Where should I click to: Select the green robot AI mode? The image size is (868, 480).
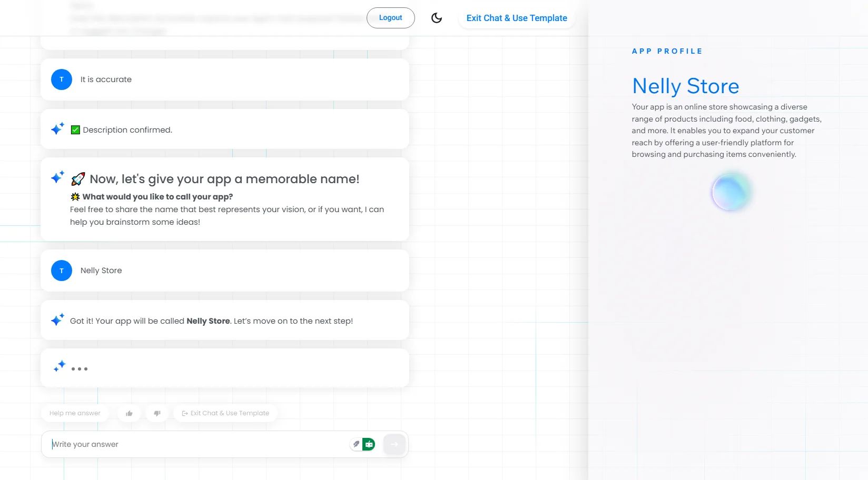(x=369, y=444)
